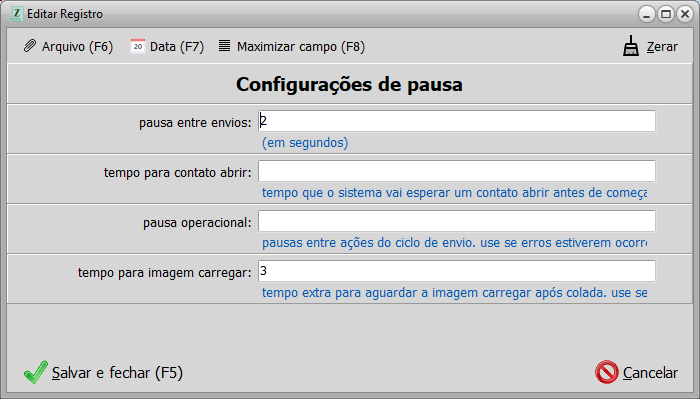Click Salvar e fechar (F5)

click(x=117, y=373)
